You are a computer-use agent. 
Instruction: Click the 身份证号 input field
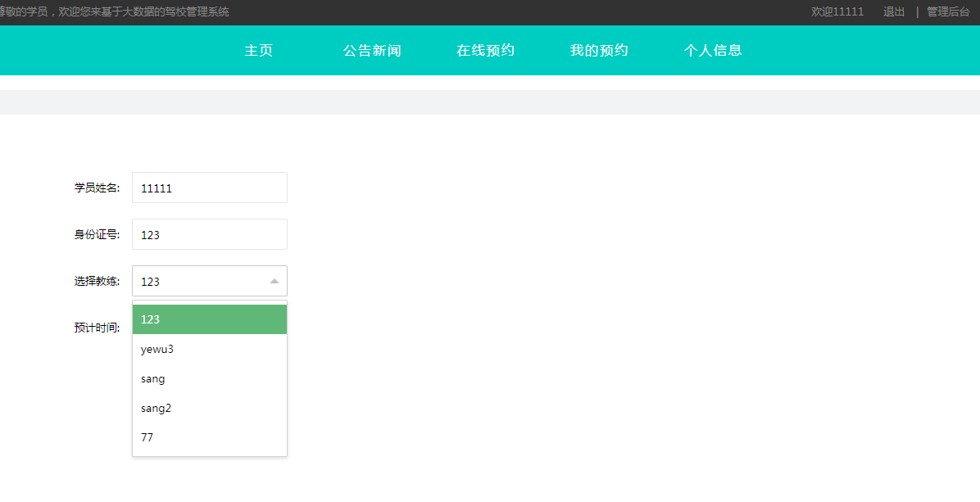210,234
